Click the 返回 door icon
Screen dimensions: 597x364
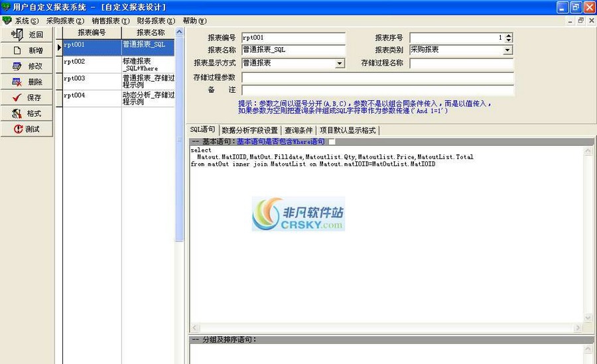[17, 34]
